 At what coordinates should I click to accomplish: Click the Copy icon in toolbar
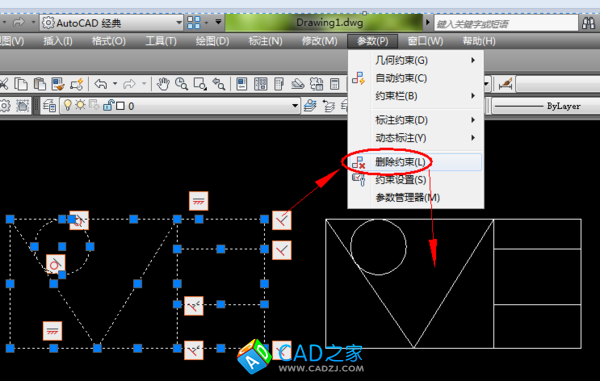click(x=21, y=84)
